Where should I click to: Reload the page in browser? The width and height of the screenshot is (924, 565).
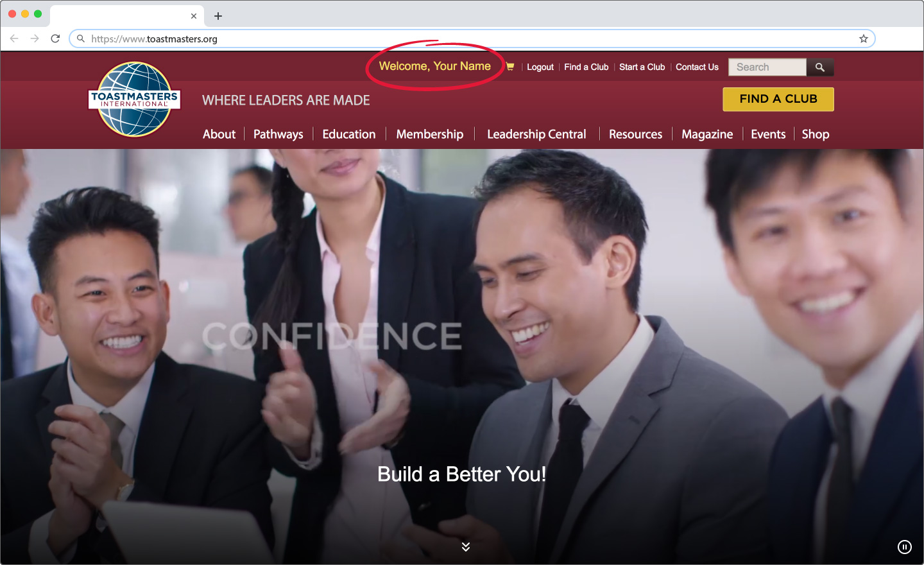[x=55, y=39]
